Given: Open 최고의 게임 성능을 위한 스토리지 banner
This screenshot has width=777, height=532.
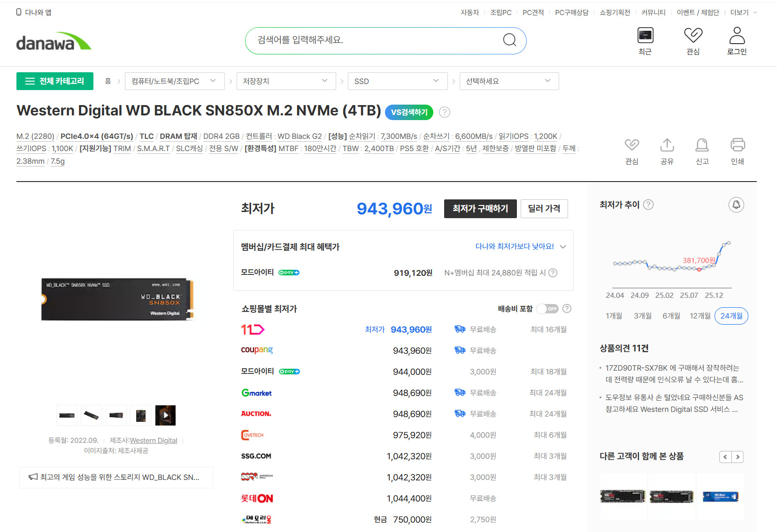Looking at the screenshot, I should [116, 478].
